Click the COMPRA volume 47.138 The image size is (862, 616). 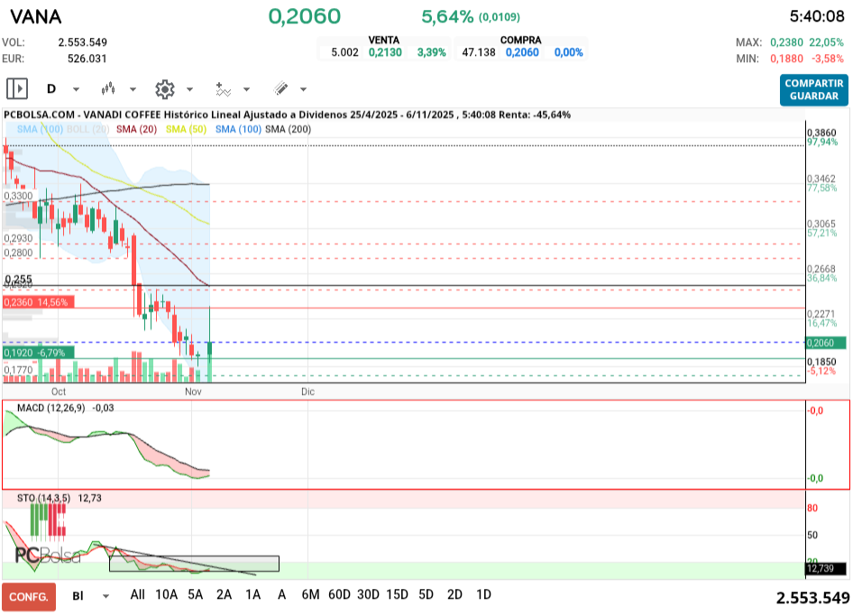coord(478,52)
